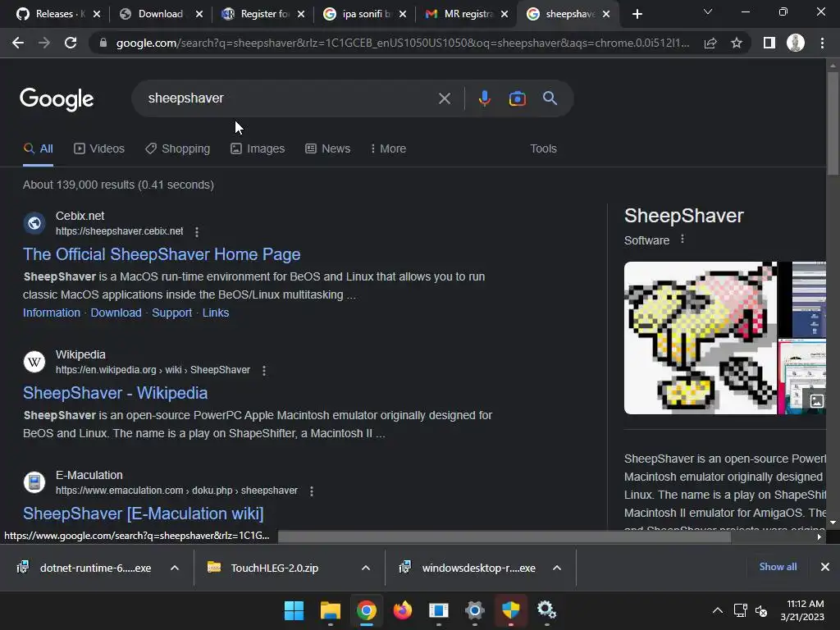Open The Official SheepShaver Home Page

[x=162, y=254]
